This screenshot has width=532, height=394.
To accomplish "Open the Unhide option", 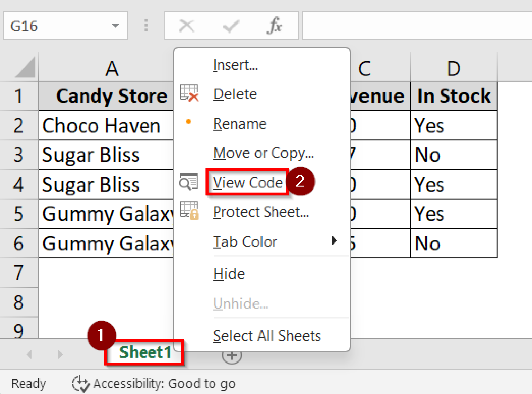I will coord(241,303).
